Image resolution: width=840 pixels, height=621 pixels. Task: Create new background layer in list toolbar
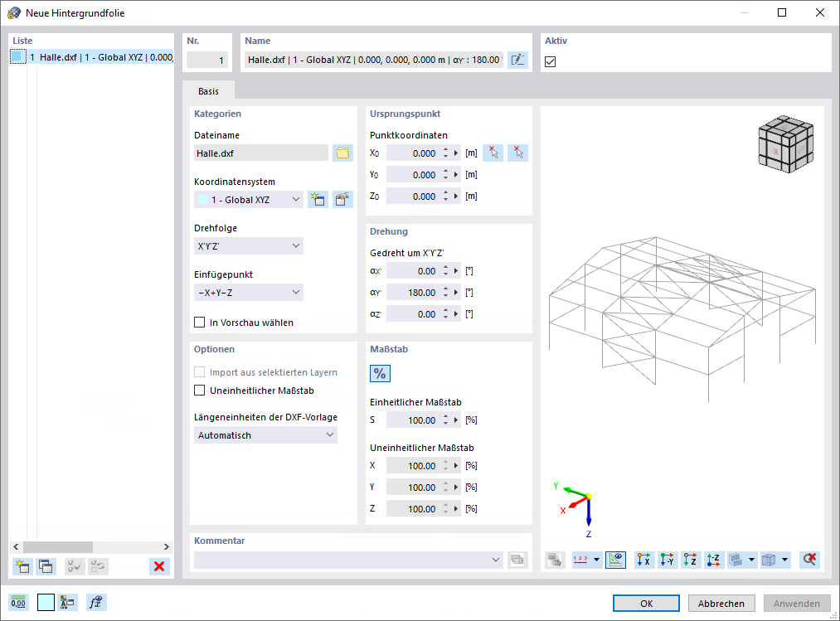tap(22, 566)
